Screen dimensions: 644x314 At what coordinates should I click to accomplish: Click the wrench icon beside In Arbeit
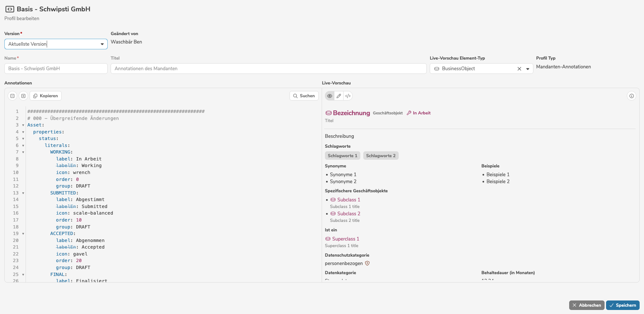click(409, 113)
